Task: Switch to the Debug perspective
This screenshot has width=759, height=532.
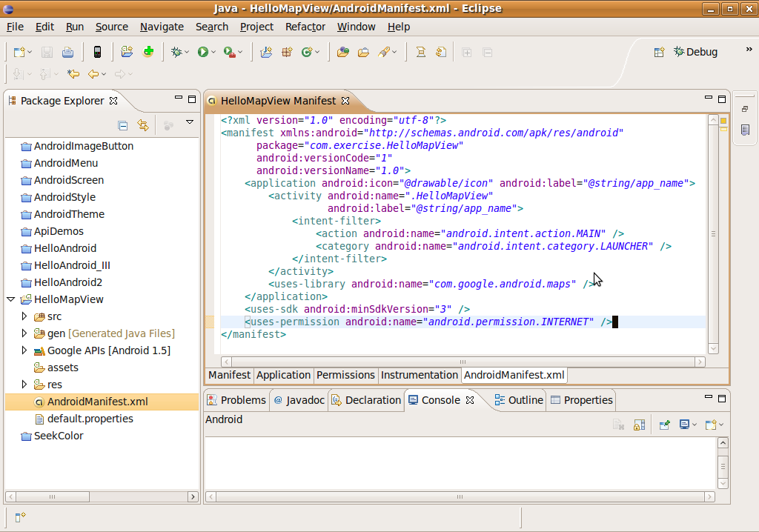Action: [695, 52]
